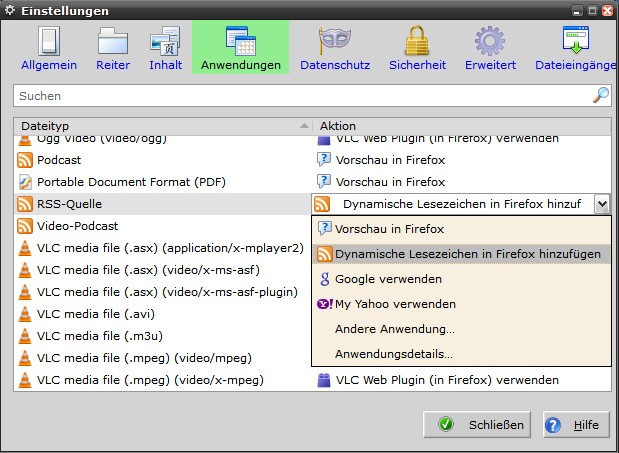Choose Google verwenden option
Viewport: 619px width, 453px height.
461,279
